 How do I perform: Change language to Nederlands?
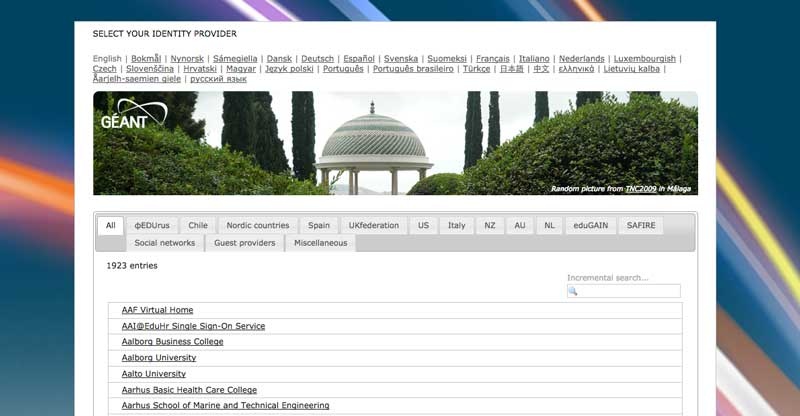582,59
